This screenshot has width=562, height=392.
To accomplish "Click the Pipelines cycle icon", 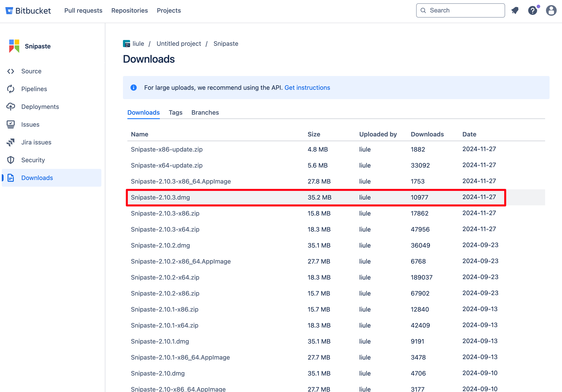I will click(x=11, y=89).
